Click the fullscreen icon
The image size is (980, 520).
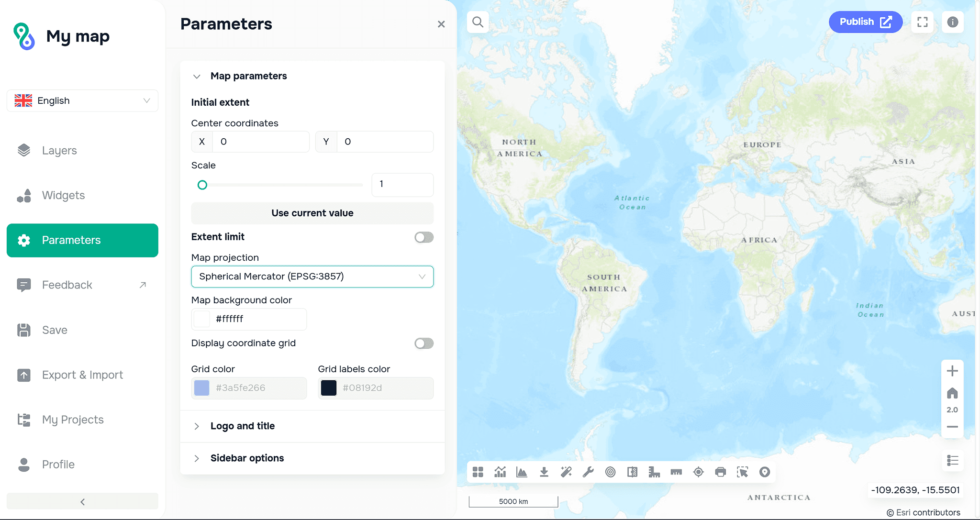tap(922, 22)
